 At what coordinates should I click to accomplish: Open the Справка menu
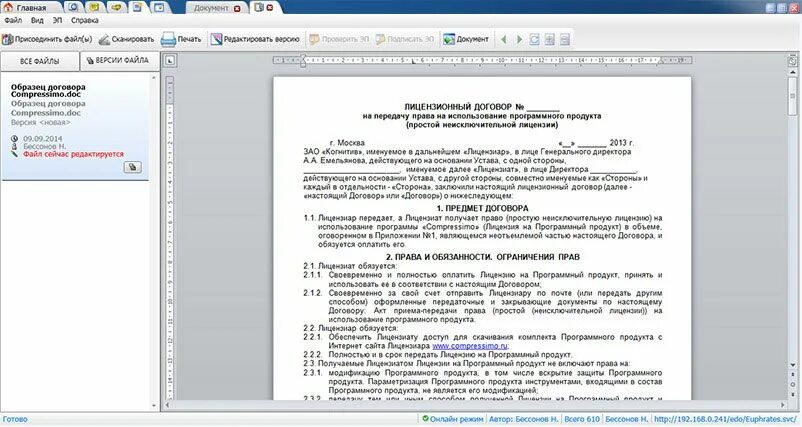click(84, 20)
